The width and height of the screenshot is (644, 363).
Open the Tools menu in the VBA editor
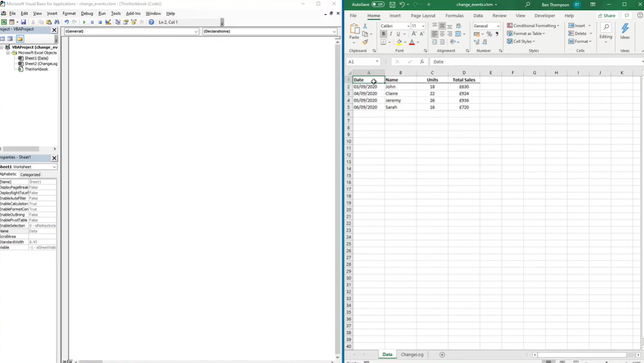coord(116,14)
